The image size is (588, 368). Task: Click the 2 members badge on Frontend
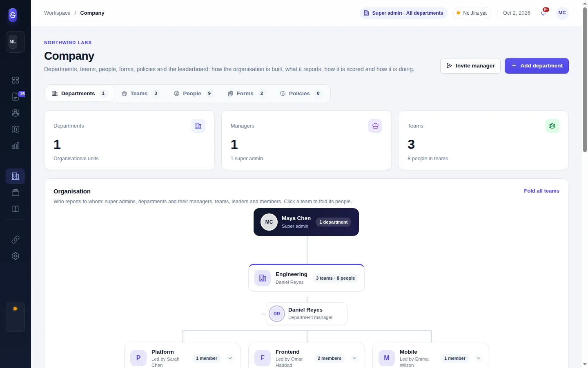tap(330, 359)
